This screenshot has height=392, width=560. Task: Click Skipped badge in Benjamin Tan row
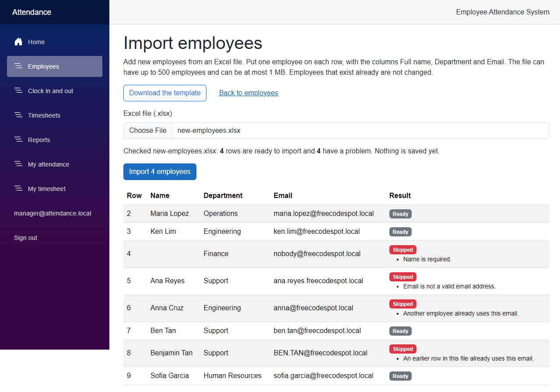403,349
